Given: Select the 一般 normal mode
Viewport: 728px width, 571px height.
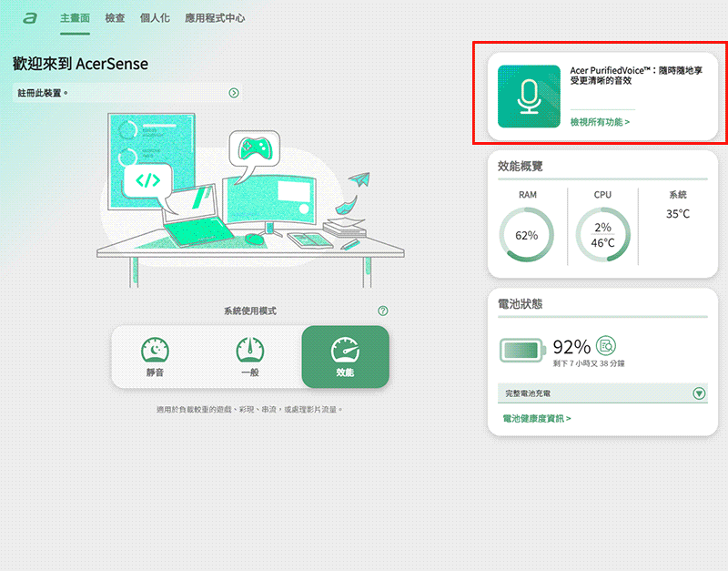Looking at the screenshot, I should 250,357.
